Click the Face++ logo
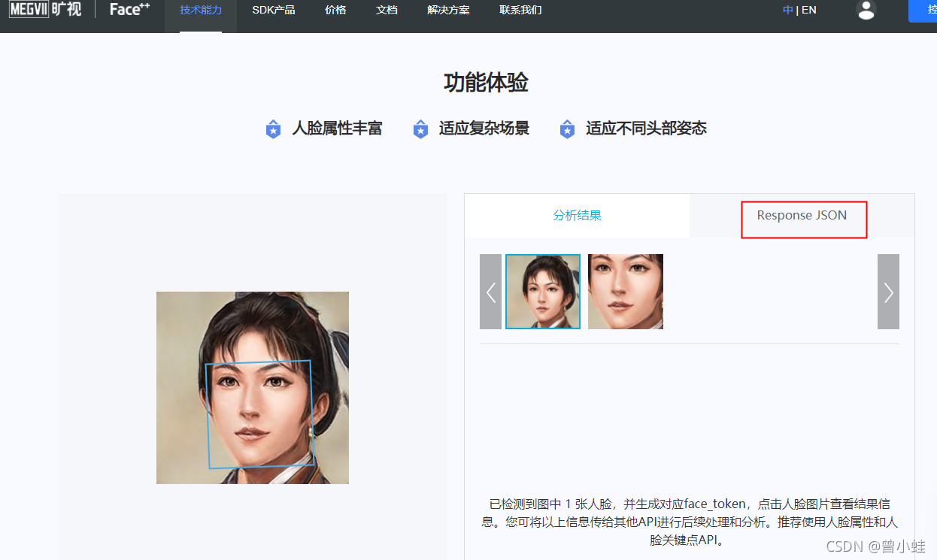The height and width of the screenshot is (560, 937). coord(128,10)
